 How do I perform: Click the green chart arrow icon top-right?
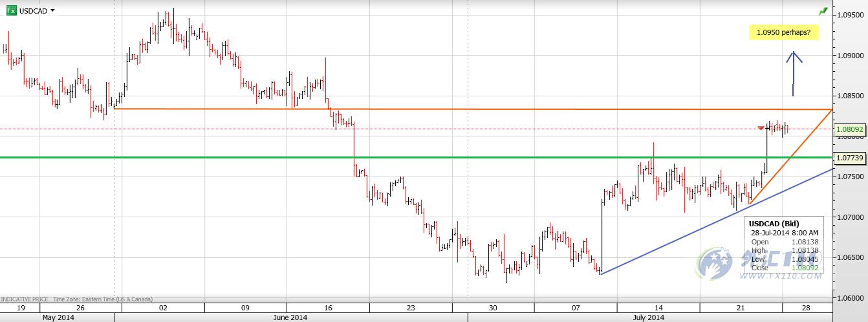pyautogui.click(x=823, y=11)
